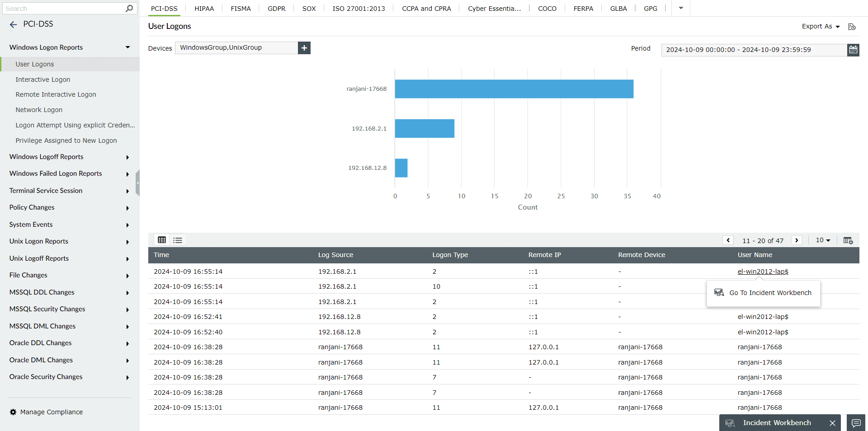Select the table view icon above the grid
Viewport: 868px width, 431px height.
tap(162, 240)
